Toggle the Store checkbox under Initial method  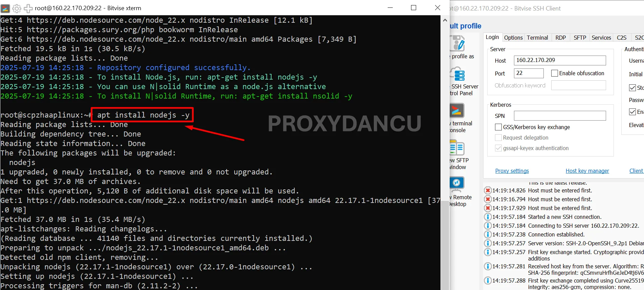click(x=632, y=88)
